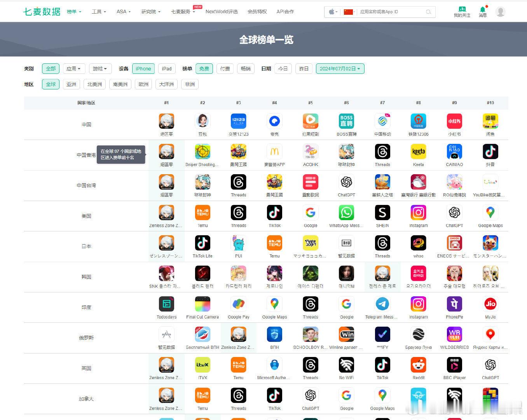Expand 工具 navigation menu
Viewport: 527px width, 420px height.
[x=99, y=12]
